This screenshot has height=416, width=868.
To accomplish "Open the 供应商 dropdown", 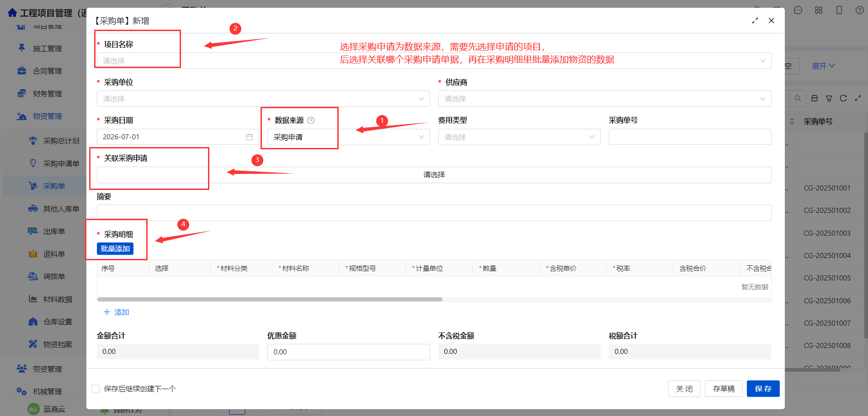I will point(605,99).
